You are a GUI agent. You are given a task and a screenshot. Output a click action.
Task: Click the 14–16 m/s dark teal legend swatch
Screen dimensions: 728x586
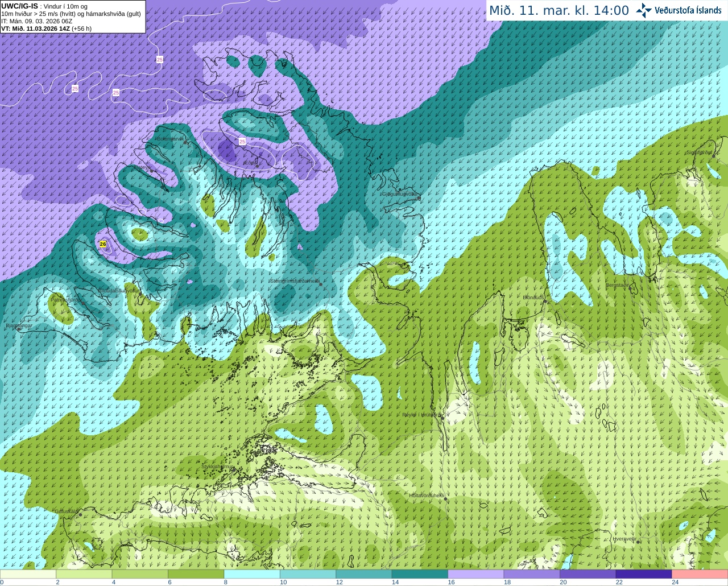pos(420,574)
